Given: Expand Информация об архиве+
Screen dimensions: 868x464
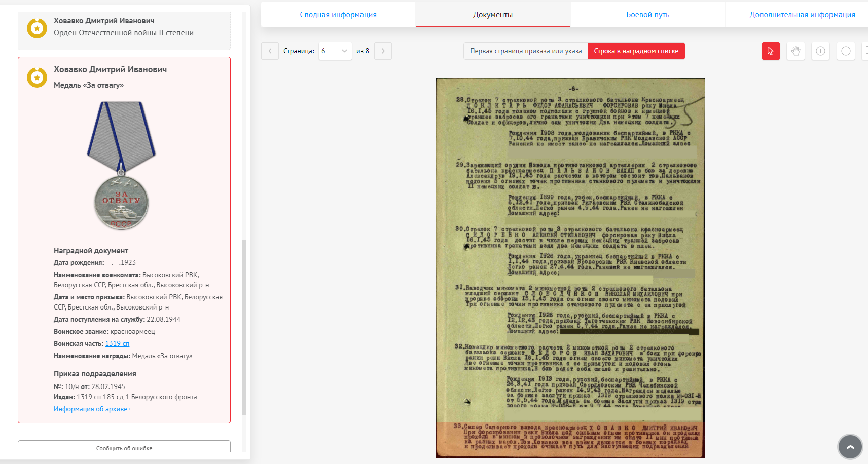Looking at the screenshot, I should click(x=92, y=409).
